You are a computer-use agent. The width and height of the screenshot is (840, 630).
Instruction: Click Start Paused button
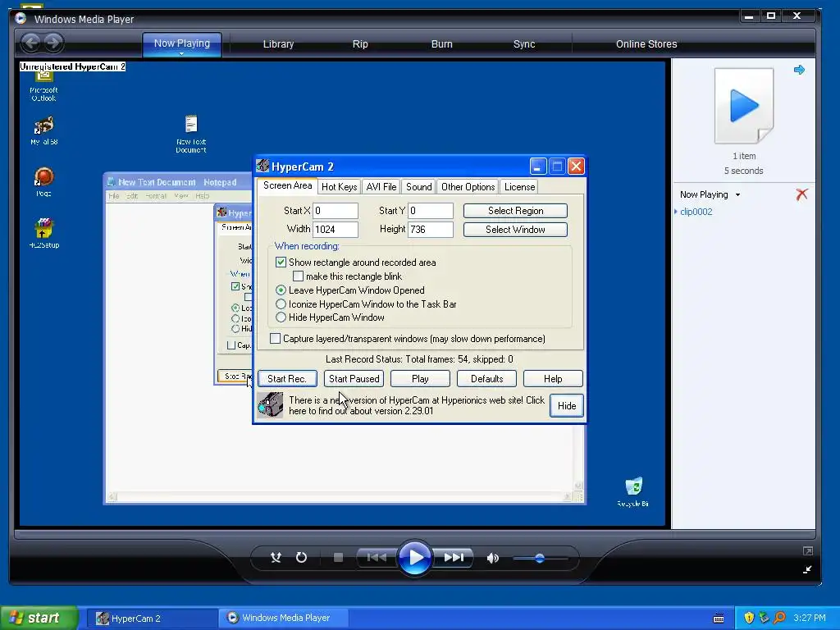pos(354,379)
